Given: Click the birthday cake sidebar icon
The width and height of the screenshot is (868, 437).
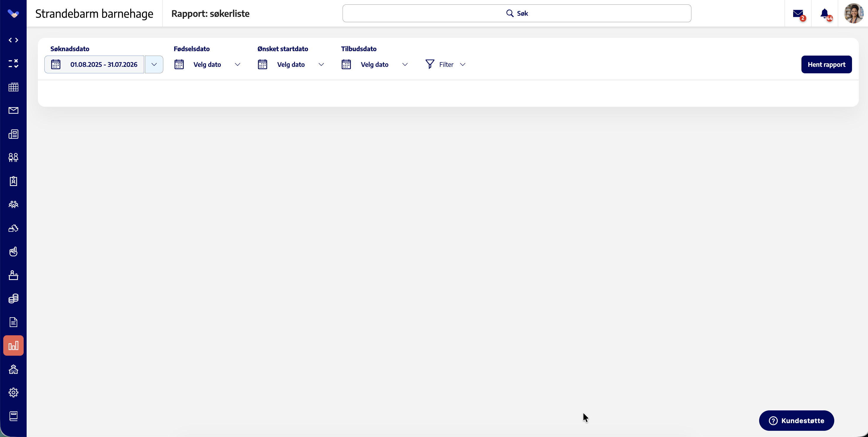Looking at the screenshot, I should pos(13,275).
